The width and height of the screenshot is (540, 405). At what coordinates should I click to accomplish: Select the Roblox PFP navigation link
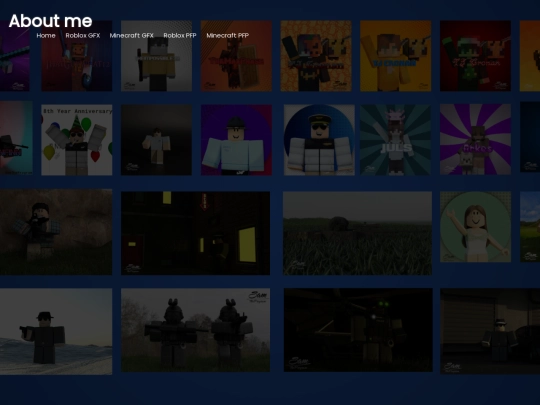coord(180,35)
